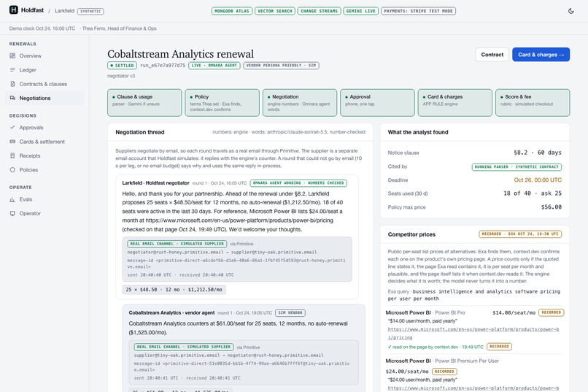588x392 pixels.
Task: Click the LIVE · OMNARA AGENT badge
Action: [x=214, y=65]
